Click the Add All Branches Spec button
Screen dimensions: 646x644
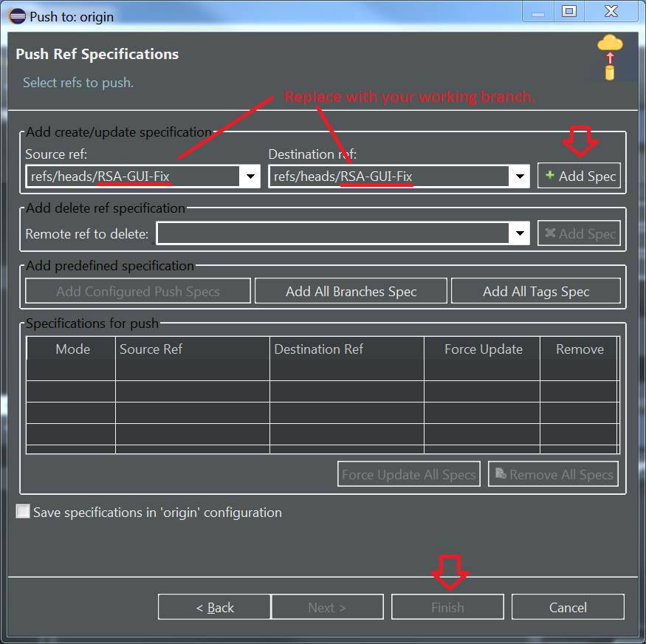pyautogui.click(x=351, y=290)
